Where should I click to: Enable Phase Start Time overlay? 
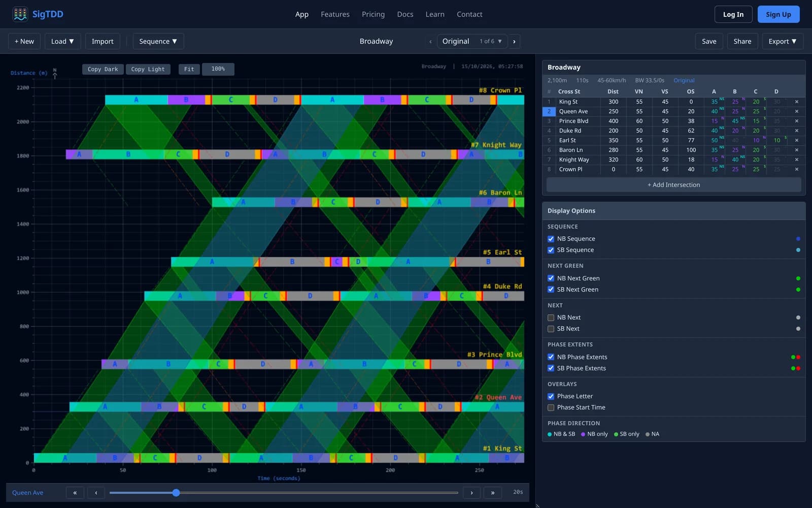pos(551,407)
